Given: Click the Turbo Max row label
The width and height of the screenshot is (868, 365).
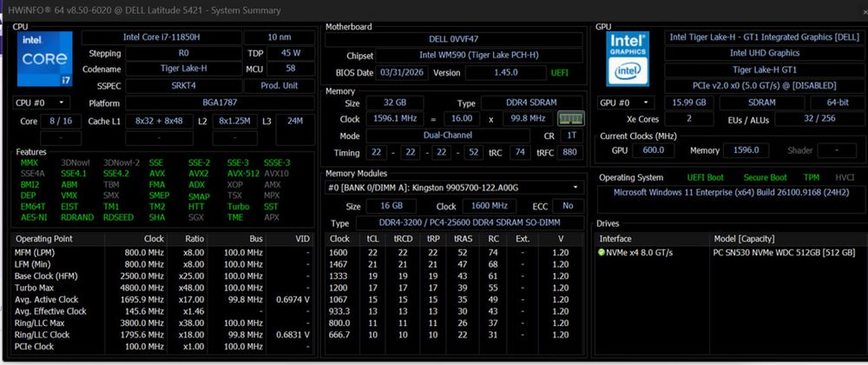Looking at the screenshot, I should coord(35,288).
